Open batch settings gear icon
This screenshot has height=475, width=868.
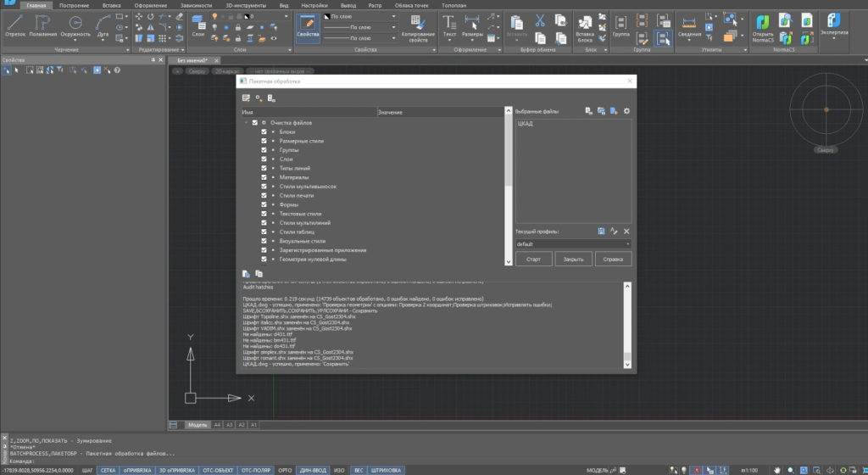626,111
